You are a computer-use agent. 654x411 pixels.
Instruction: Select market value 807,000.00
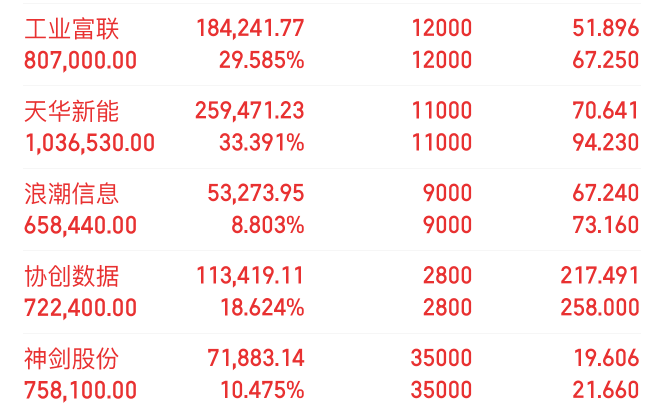click(x=80, y=61)
